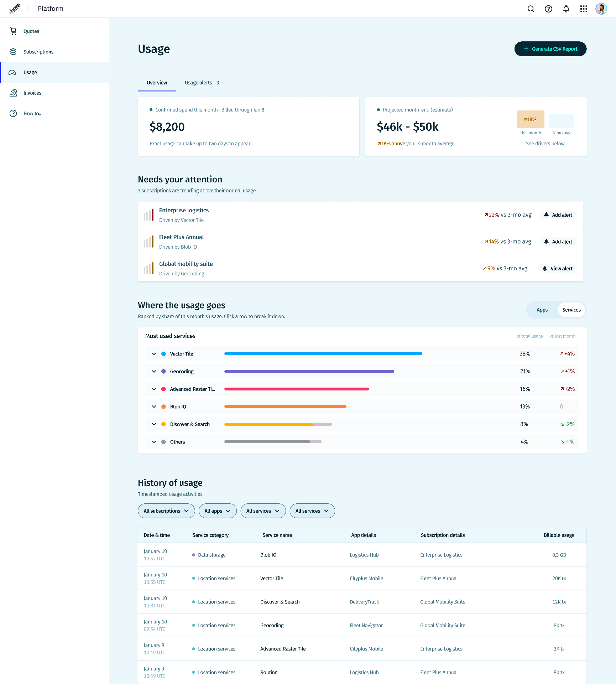Switch breakdown to Apps

[x=542, y=310]
